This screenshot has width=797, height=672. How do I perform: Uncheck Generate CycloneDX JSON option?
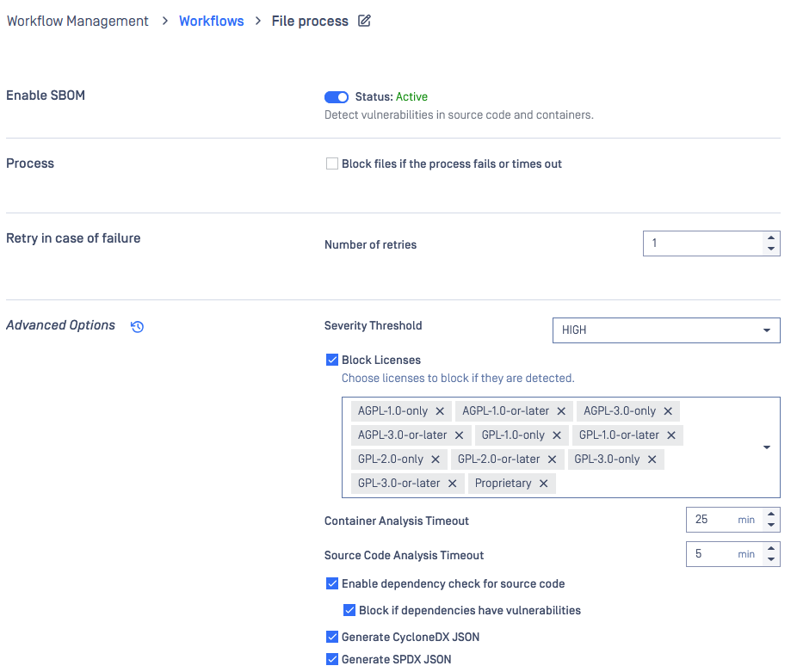pos(332,637)
